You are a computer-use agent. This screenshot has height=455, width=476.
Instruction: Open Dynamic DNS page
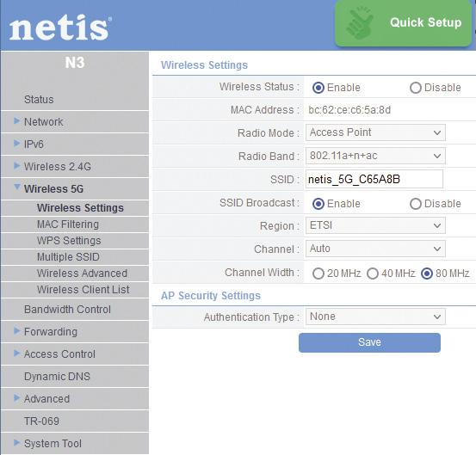[57, 377]
